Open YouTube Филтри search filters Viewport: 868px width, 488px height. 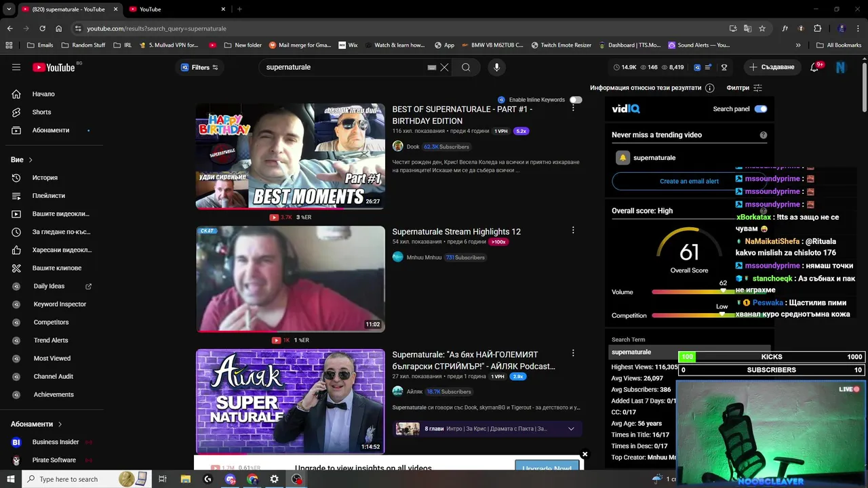point(745,88)
